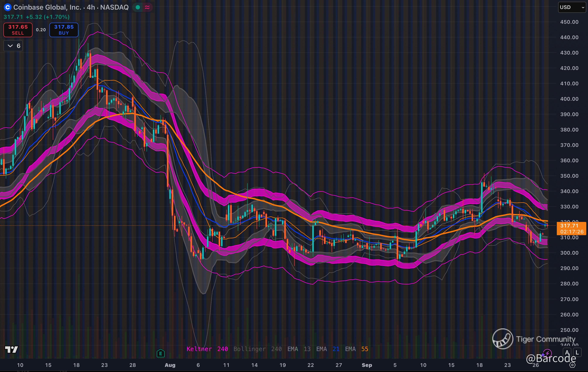This screenshot has height=372, width=588.
Task: Open the USD currency dropdown
Action: [572, 7]
